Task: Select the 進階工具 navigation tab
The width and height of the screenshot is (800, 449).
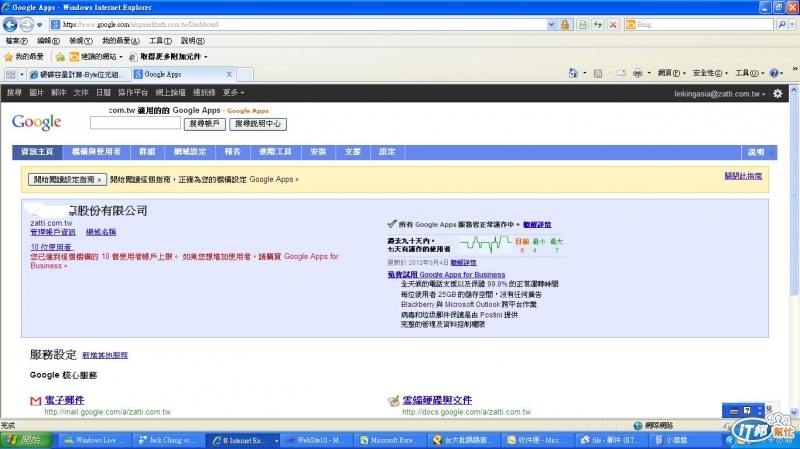Action: click(275, 152)
